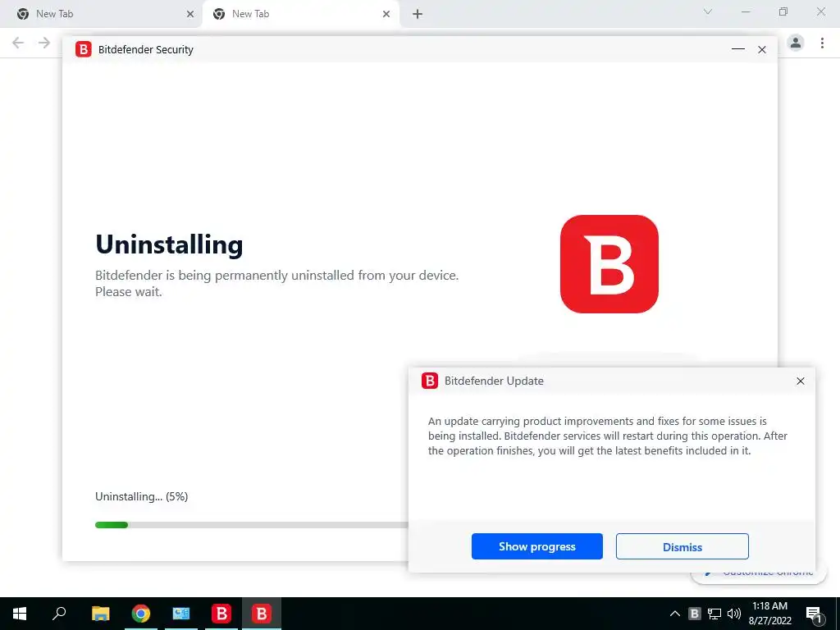Open Chrome three-dot menu

(x=822, y=43)
